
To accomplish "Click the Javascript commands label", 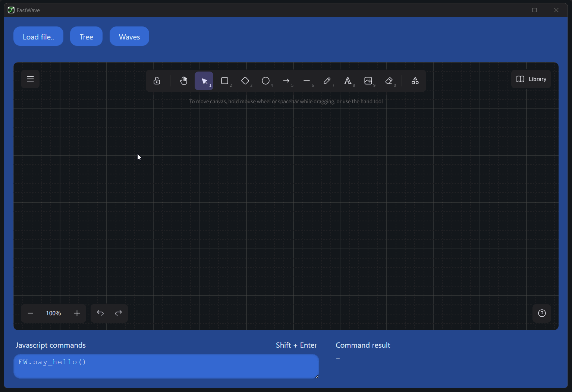I will point(51,345).
